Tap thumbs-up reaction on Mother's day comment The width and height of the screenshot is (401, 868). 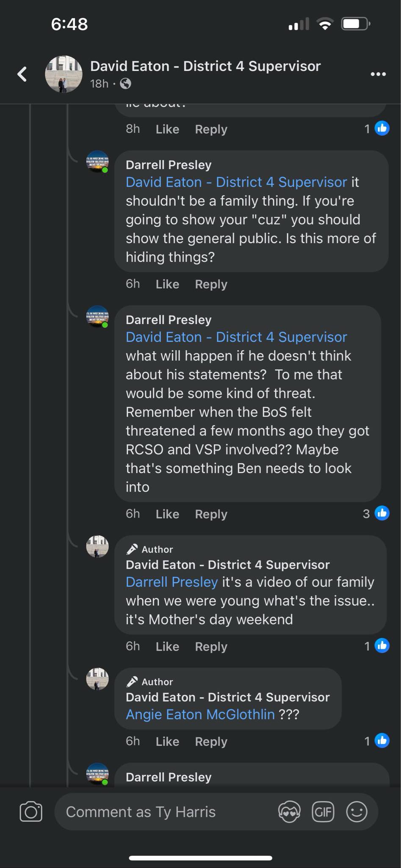tap(382, 646)
